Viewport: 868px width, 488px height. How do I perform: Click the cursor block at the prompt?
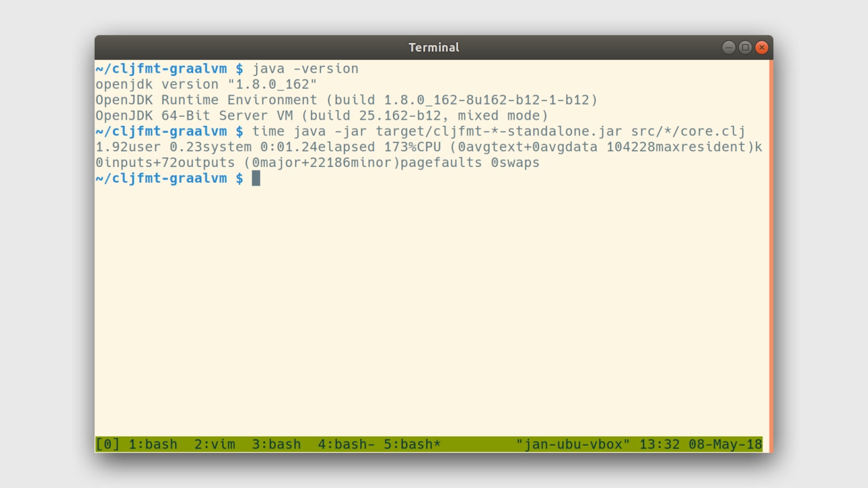(256, 178)
